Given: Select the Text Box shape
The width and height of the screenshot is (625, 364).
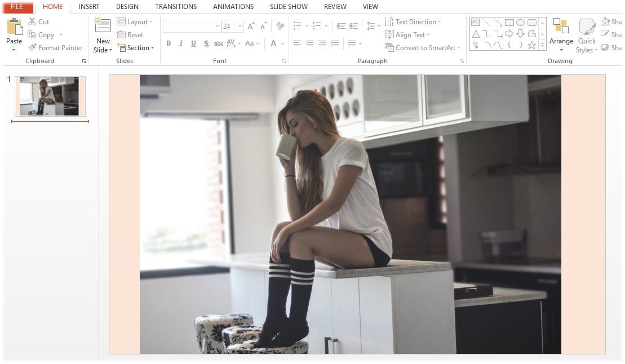Looking at the screenshot, I should [x=475, y=23].
